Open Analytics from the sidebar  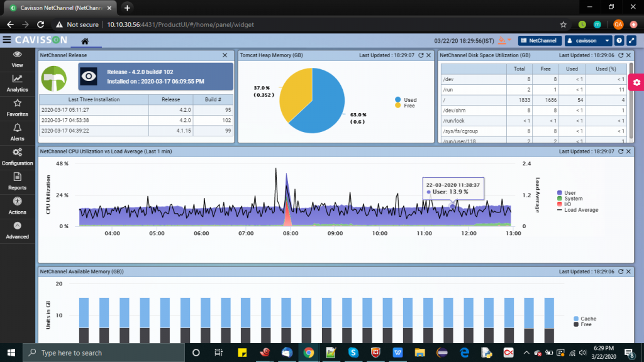click(x=17, y=84)
